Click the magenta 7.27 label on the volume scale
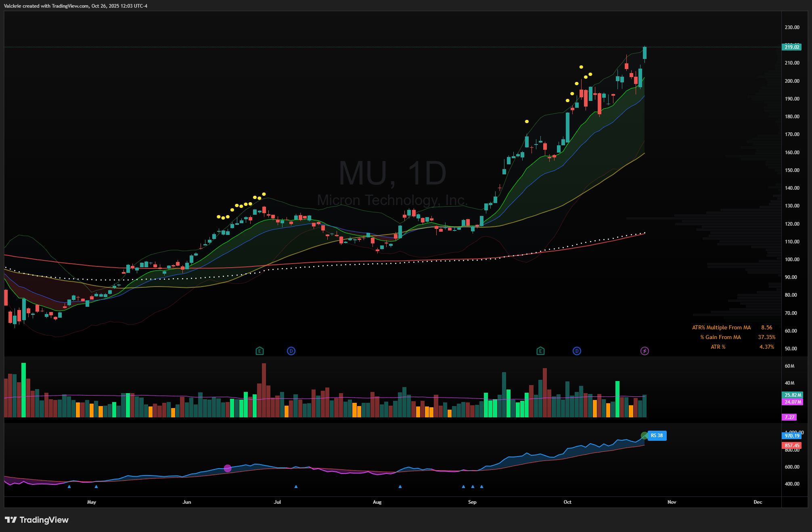812x532 pixels. click(789, 417)
